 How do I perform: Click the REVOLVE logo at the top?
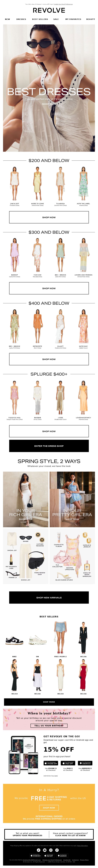click(x=49, y=10)
